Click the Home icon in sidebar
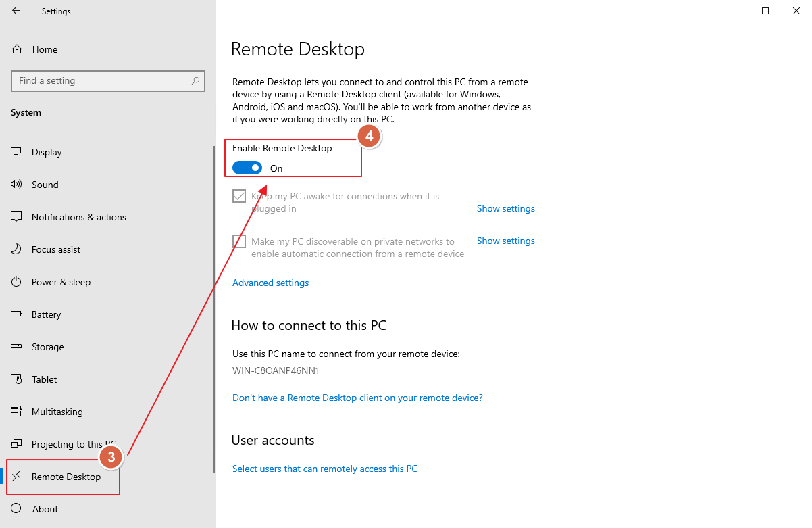Screen dimensions: 812x528 pyautogui.click(x=17, y=49)
